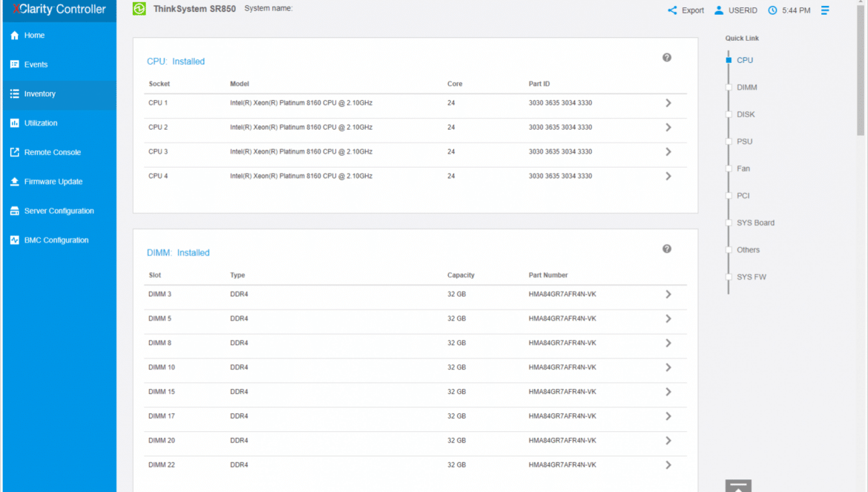Click the Server Configuration icon
Image resolution: width=868 pixels, height=492 pixels.
coord(14,211)
